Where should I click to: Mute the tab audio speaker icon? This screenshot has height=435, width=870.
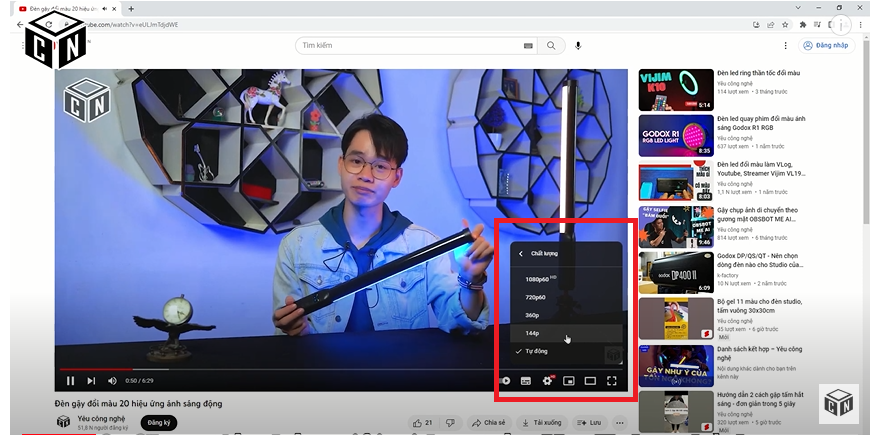click(105, 9)
